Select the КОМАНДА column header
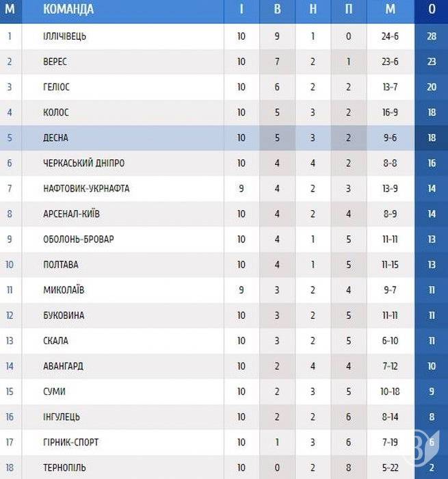Viewport: 448px width, 479px height. [68, 9]
